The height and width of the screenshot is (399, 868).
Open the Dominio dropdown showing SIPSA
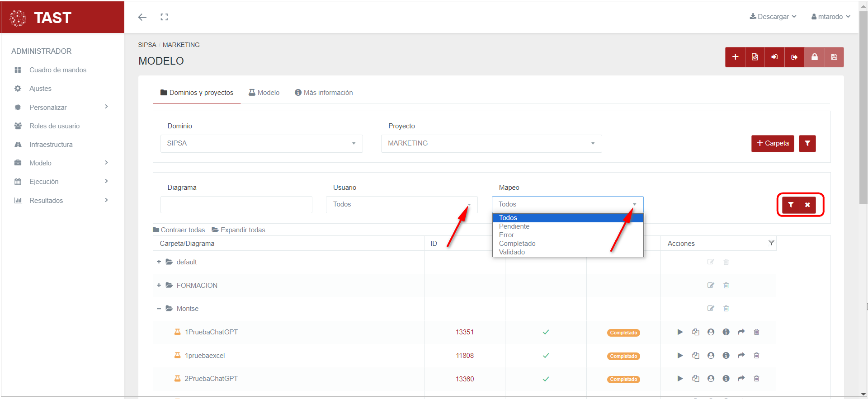coord(261,144)
